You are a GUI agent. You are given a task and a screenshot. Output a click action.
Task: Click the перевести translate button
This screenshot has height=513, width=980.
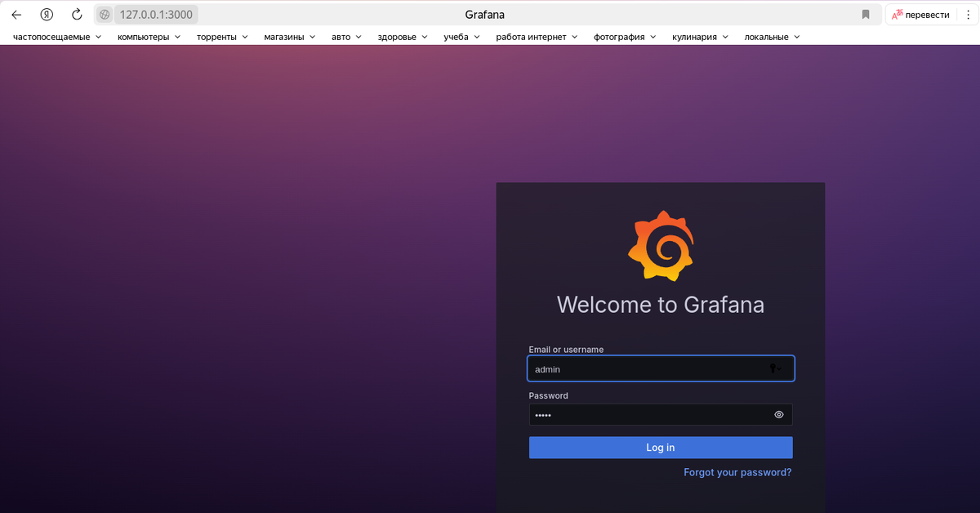(920, 15)
